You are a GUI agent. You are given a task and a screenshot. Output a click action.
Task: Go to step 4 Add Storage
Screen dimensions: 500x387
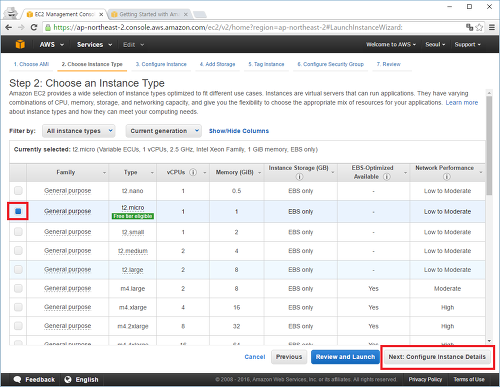[x=217, y=64]
